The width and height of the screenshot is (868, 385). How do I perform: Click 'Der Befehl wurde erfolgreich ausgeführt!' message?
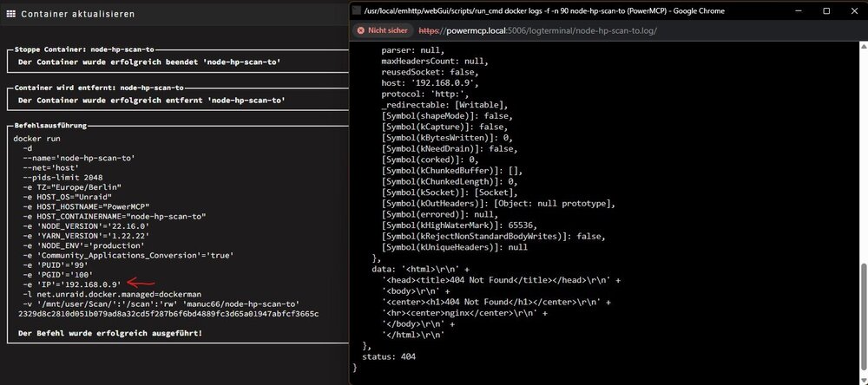click(110, 333)
